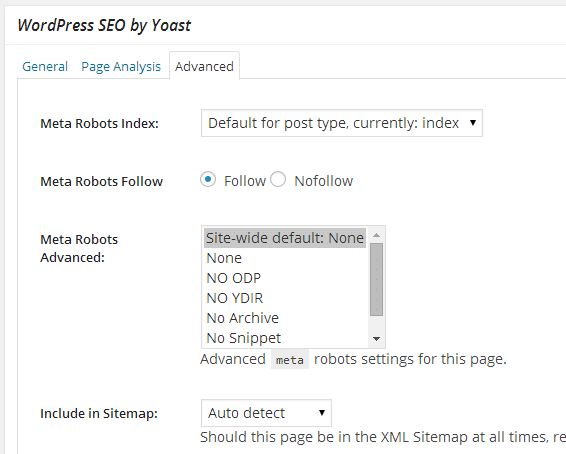Select the Nofollow radio button

pos(278,179)
